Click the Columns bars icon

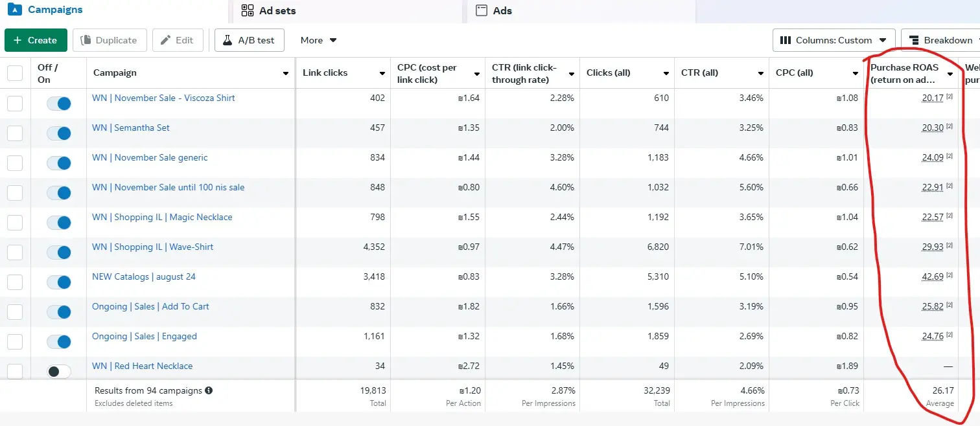point(785,40)
